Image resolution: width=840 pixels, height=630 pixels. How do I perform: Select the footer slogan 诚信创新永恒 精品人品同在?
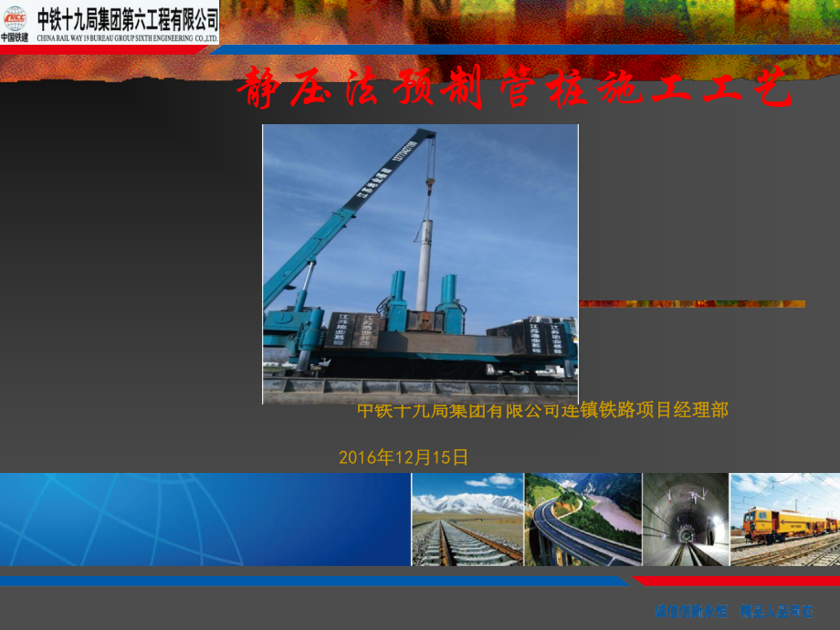[x=734, y=611]
